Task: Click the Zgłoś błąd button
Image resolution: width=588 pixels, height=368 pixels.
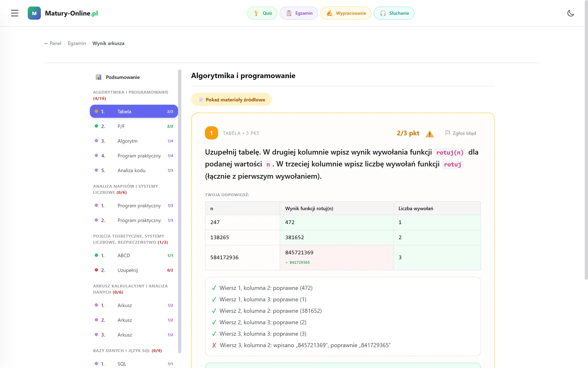Action: coord(461,133)
